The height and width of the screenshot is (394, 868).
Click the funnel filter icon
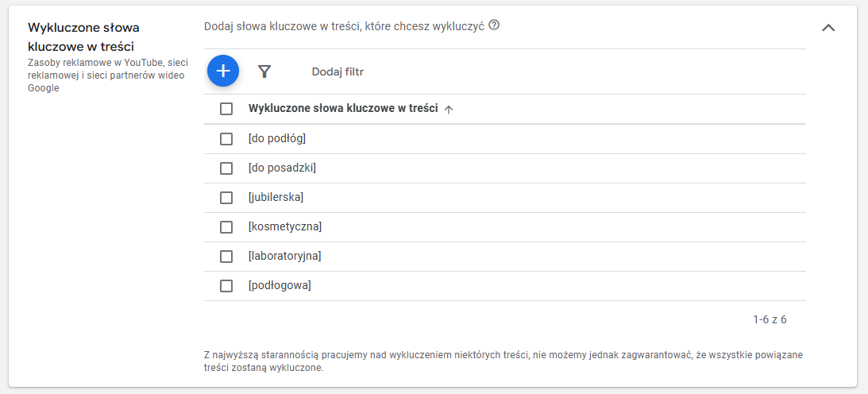click(264, 71)
